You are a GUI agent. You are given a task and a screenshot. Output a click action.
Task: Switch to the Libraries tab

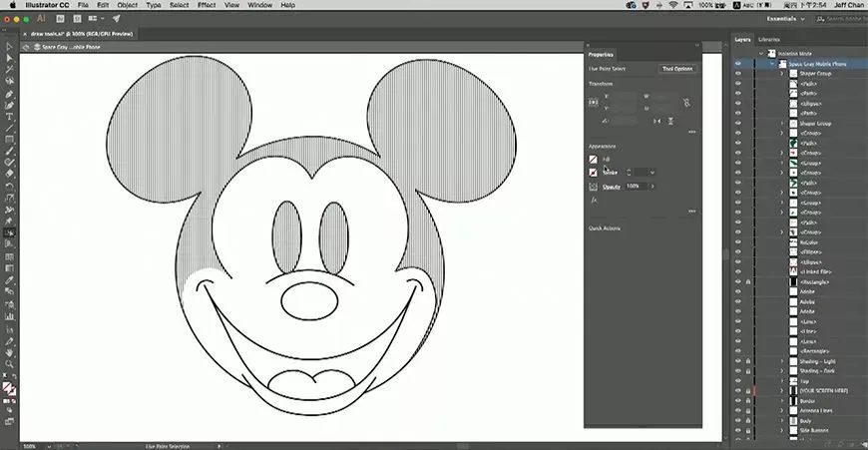click(x=769, y=39)
